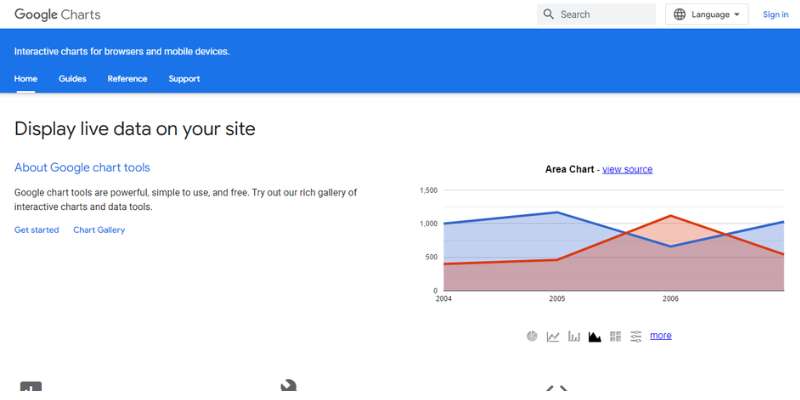Click the Sign in link
The height and width of the screenshot is (400, 800).
point(776,14)
